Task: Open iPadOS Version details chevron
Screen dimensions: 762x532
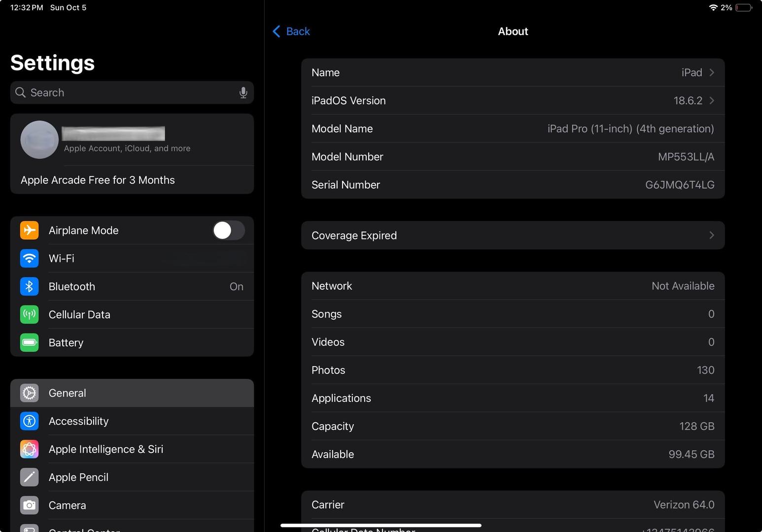Action: click(711, 100)
